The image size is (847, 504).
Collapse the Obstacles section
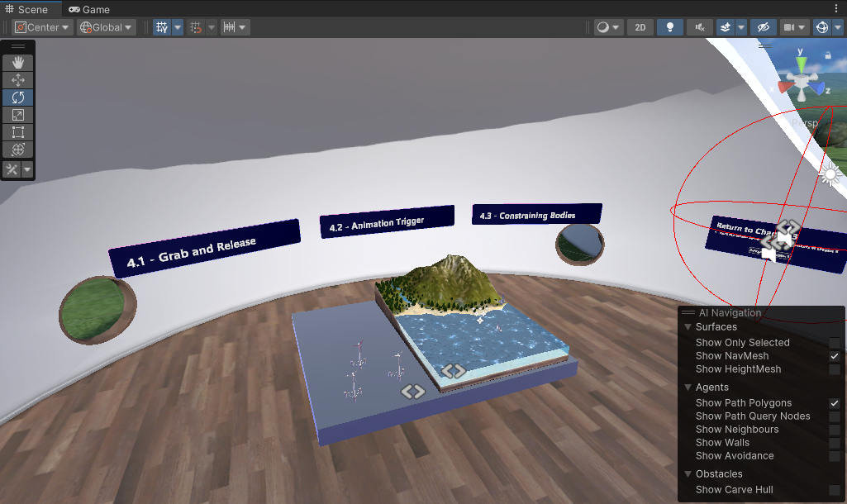[688, 473]
